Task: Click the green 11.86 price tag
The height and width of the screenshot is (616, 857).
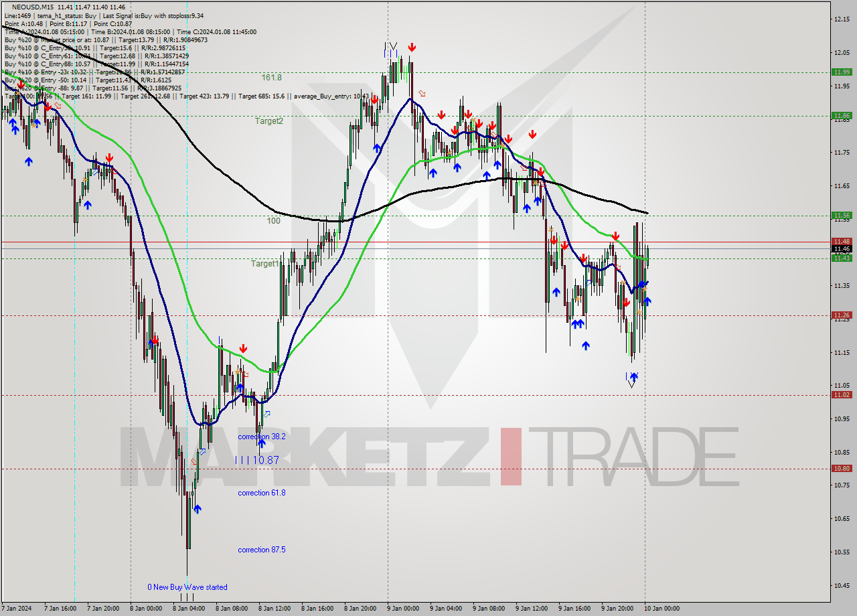Action: click(842, 115)
